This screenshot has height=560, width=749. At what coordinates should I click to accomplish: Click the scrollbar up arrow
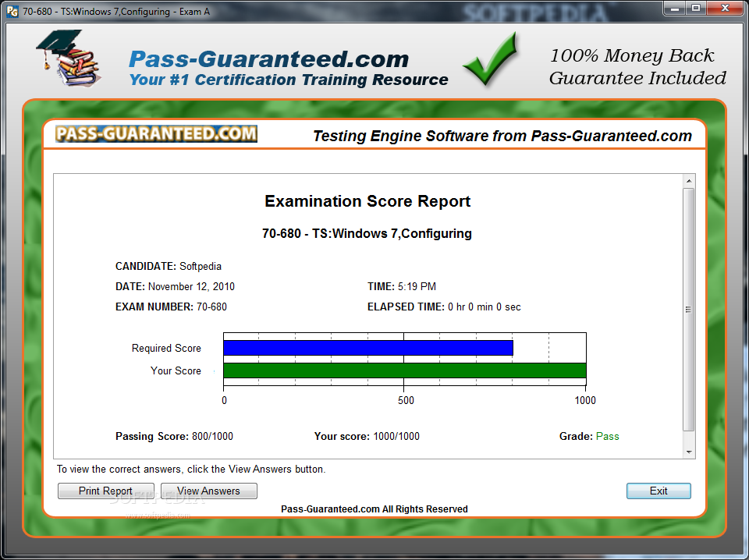[689, 181]
